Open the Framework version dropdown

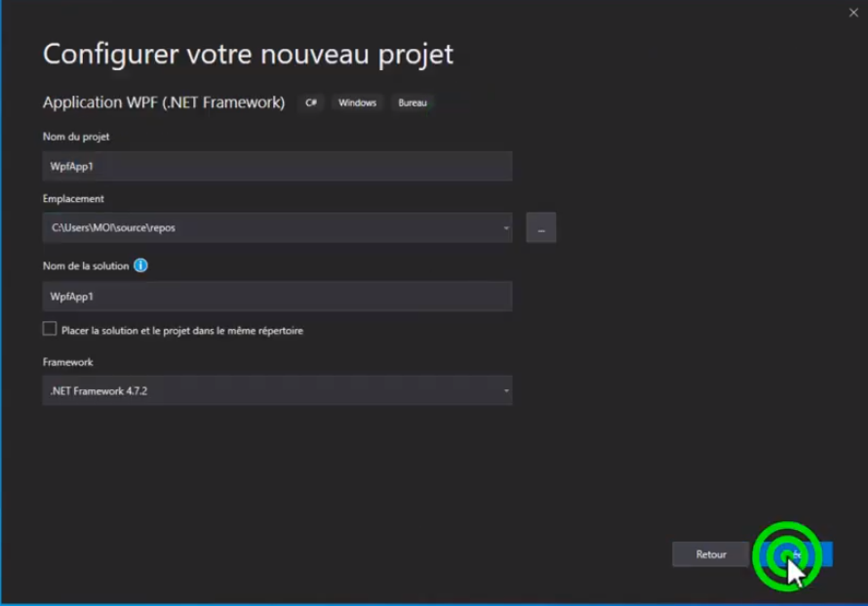point(277,390)
